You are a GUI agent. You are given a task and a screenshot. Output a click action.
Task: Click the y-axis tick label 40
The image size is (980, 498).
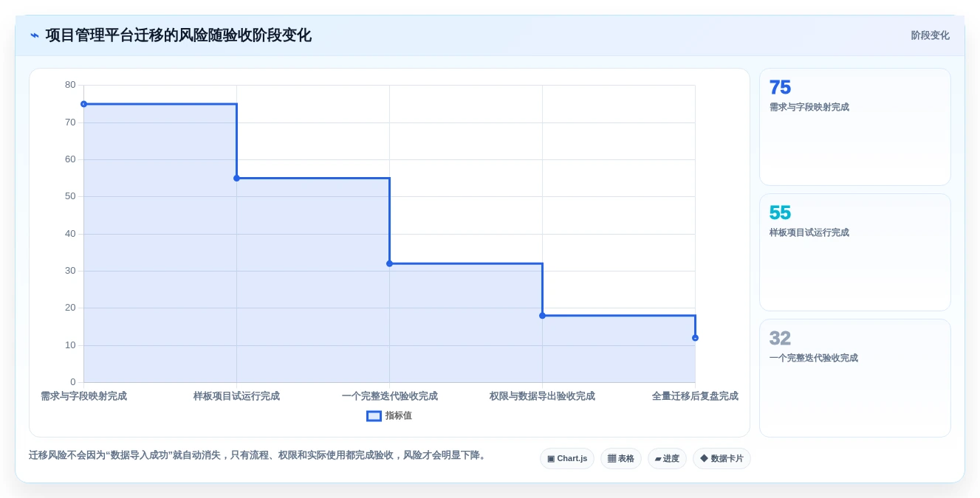pos(70,234)
